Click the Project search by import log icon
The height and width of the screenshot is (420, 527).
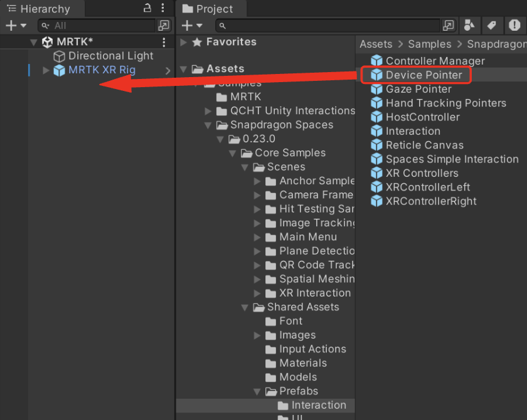point(514,26)
